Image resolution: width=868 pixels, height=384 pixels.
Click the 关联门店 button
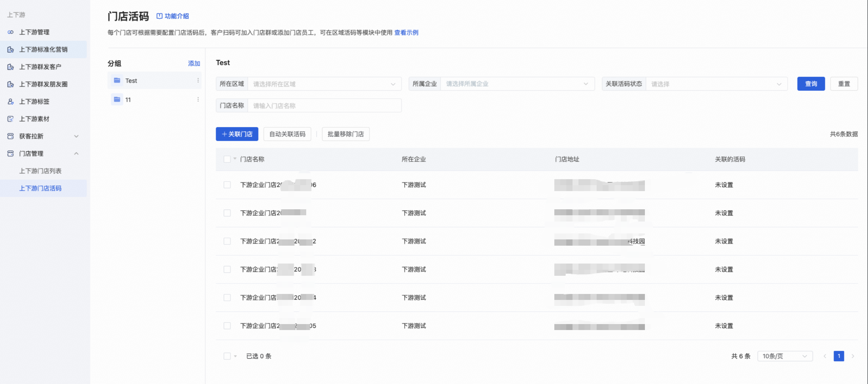point(237,134)
